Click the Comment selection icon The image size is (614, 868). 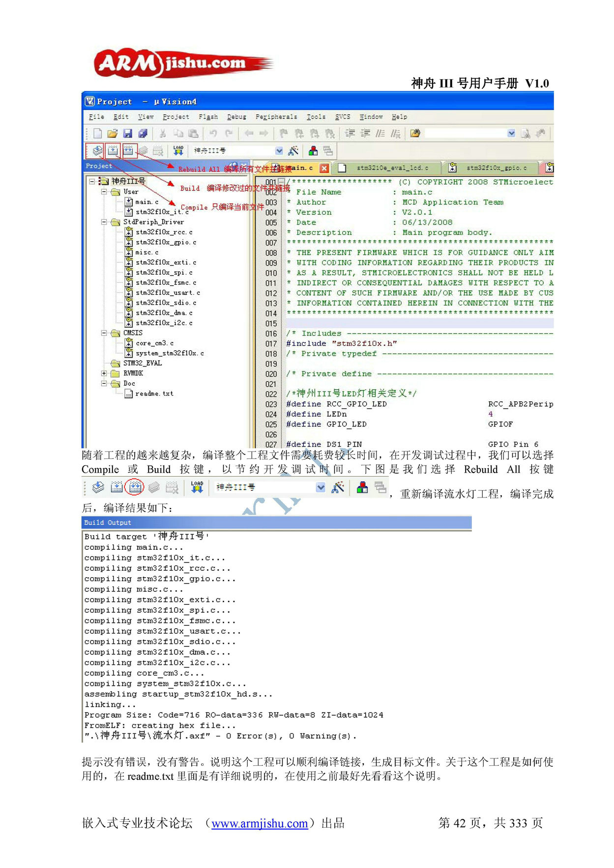pos(380,134)
